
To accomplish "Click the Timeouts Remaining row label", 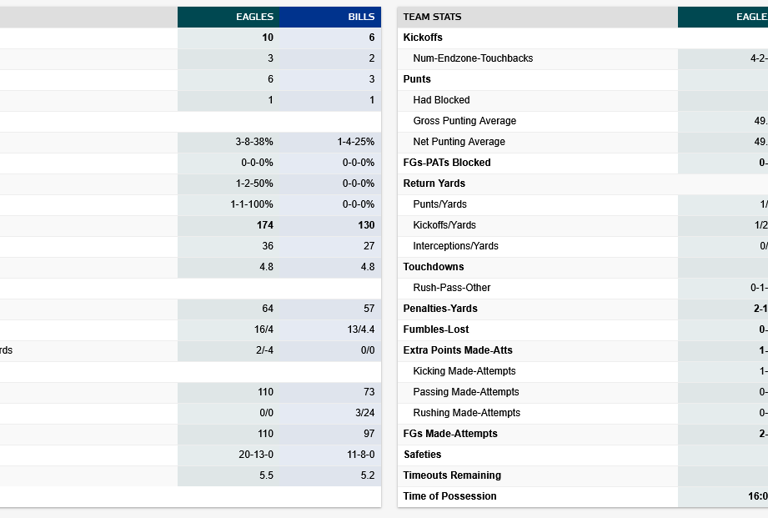I will point(452,476).
